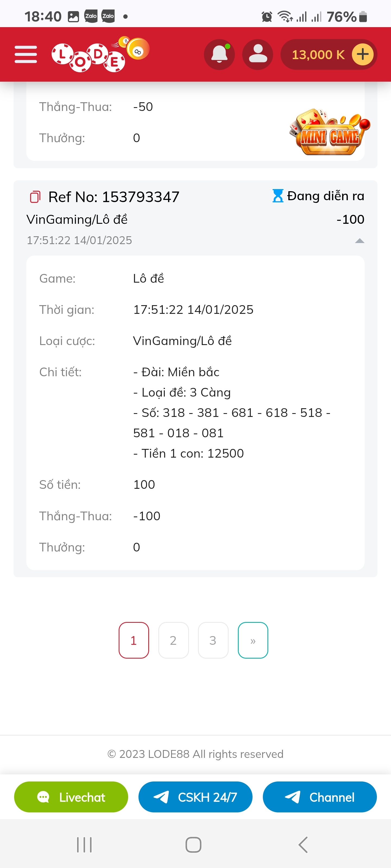391x868 pixels.
Task: Tap Android back navigation button
Action: pos(303,845)
